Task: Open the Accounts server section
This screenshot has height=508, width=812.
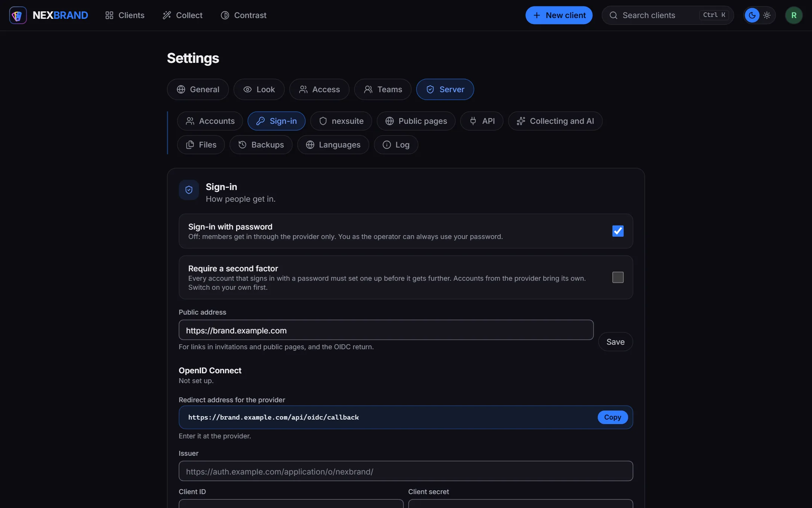Action: tap(210, 121)
